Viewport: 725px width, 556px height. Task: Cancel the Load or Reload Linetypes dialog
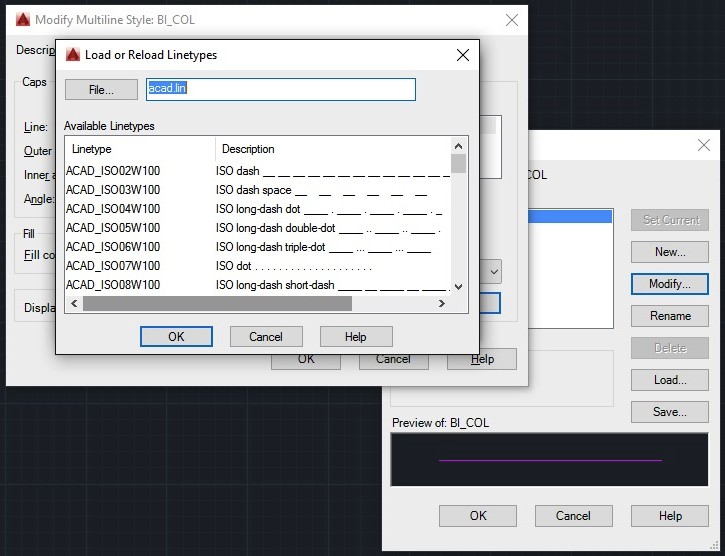[x=266, y=336]
